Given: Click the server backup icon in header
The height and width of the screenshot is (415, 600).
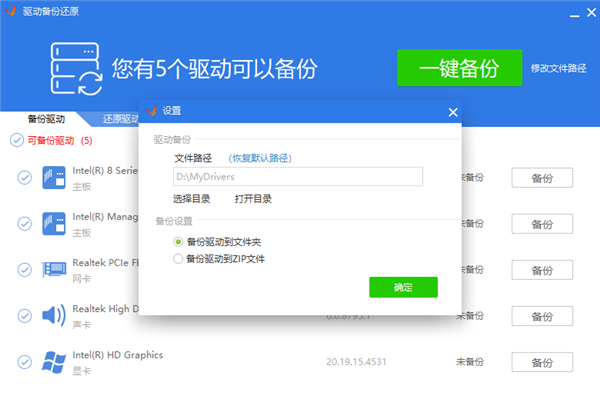Looking at the screenshot, I should pos(76,69).
